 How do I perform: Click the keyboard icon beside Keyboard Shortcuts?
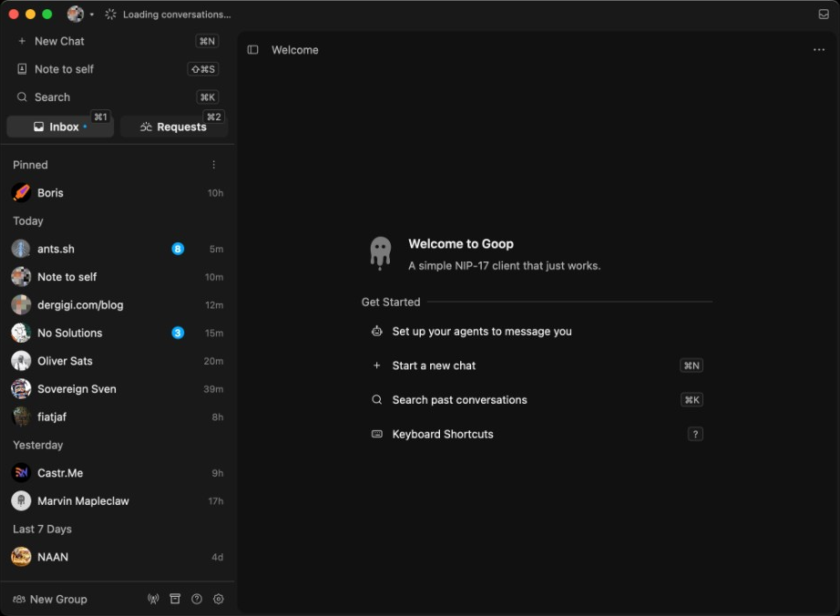377,434
